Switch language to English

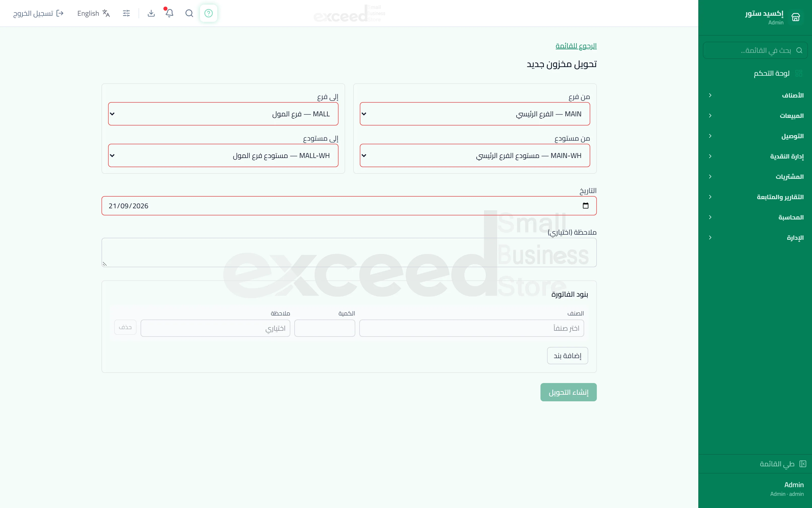tap(94, 13)
